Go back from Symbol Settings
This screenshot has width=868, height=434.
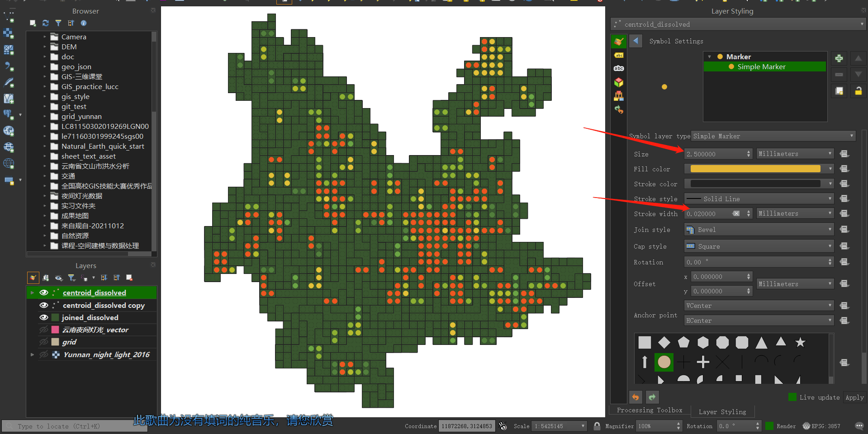coord(636,41)
